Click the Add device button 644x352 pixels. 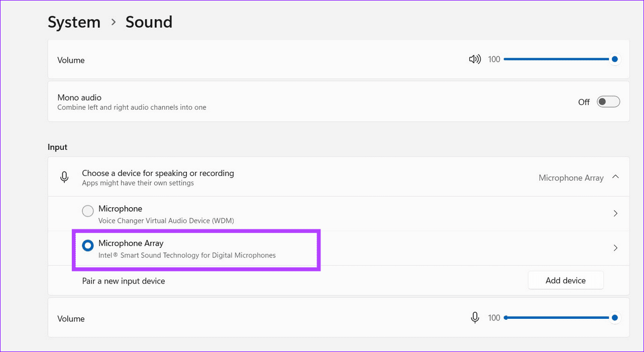coord(565,281)
